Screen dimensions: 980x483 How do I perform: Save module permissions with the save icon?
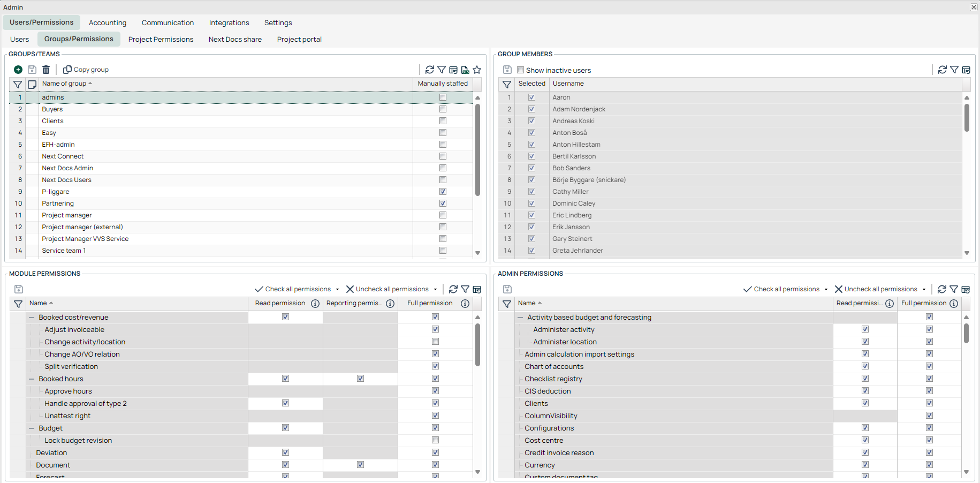(x=19, y=289)
